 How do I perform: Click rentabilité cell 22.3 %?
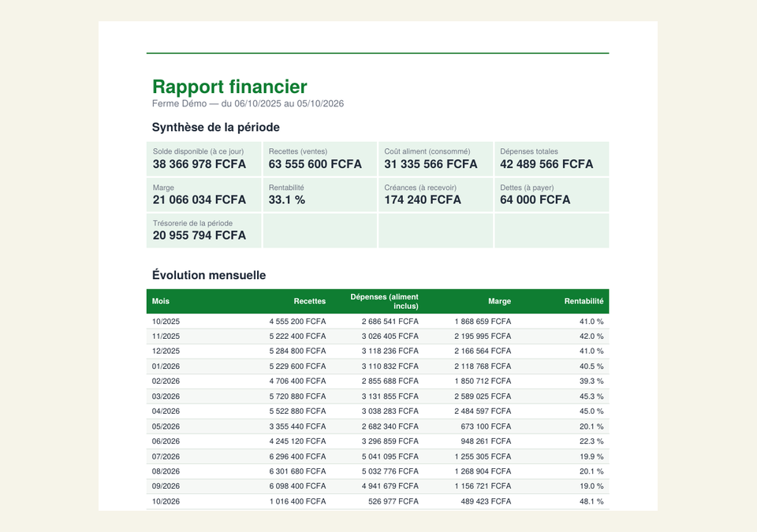click(x=591, y=441)
